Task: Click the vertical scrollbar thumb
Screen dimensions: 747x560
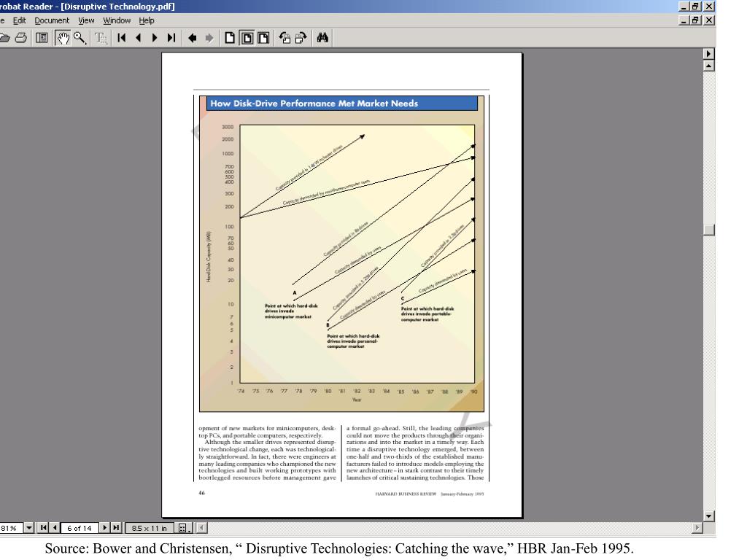Action: coord(709,230)
